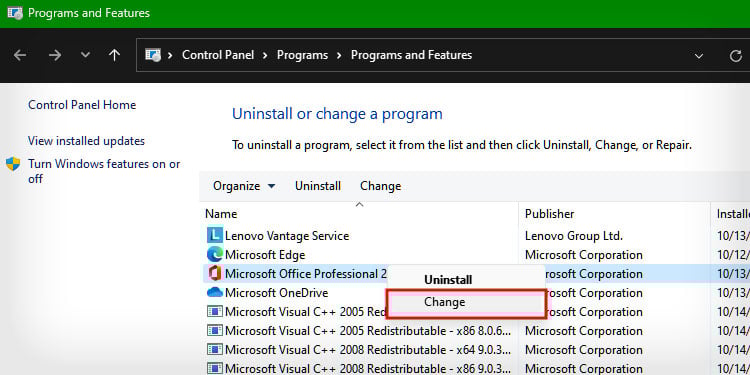Click the Control Panel icon in the address bar

click(153, 55)
